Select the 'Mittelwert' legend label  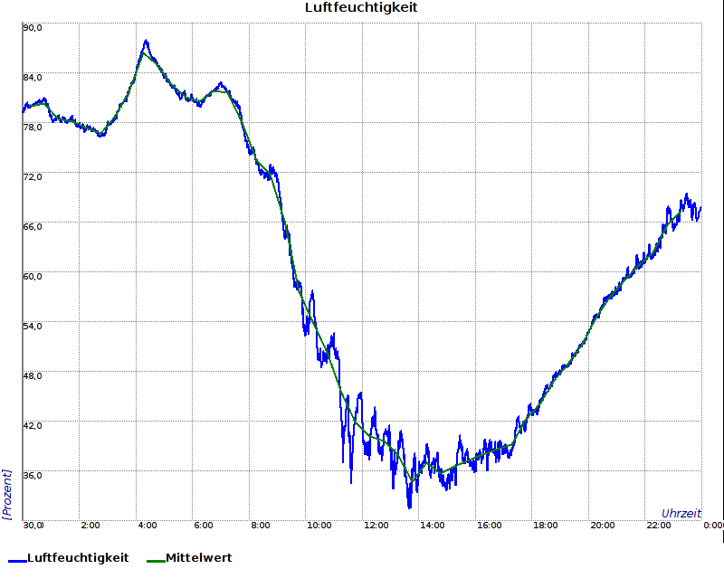click(198, 557)
